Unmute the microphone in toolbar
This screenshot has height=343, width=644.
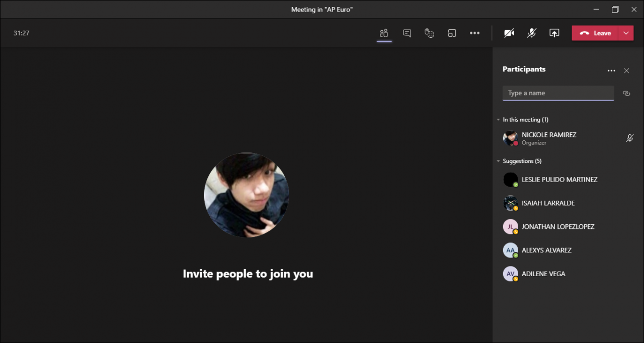click(x=531, y=33)
